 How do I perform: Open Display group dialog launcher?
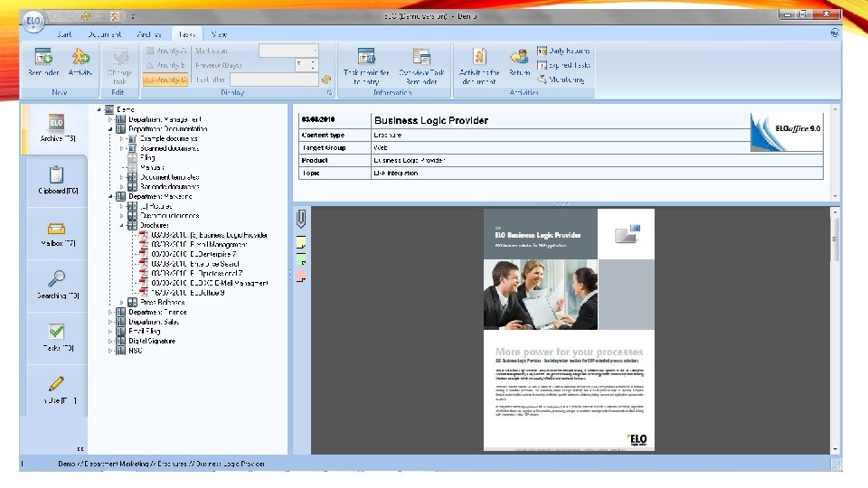[x=329, y=93]
